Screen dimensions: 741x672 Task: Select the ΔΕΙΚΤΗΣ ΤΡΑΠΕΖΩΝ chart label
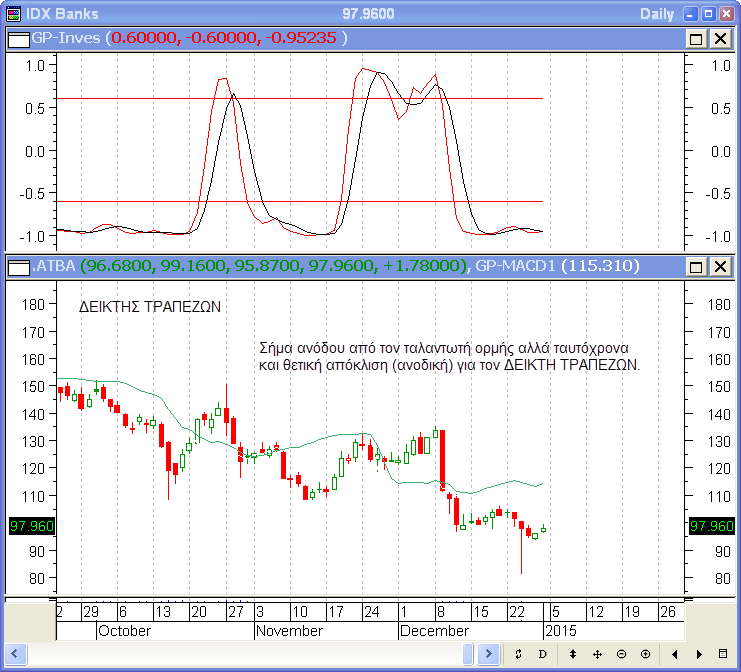150,307
